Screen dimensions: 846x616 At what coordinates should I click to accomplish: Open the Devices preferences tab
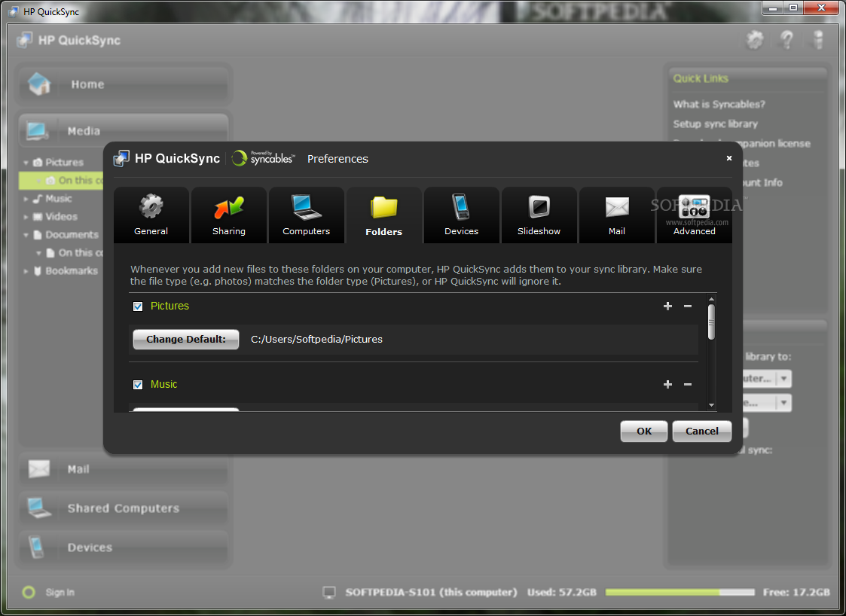(461, 215)
